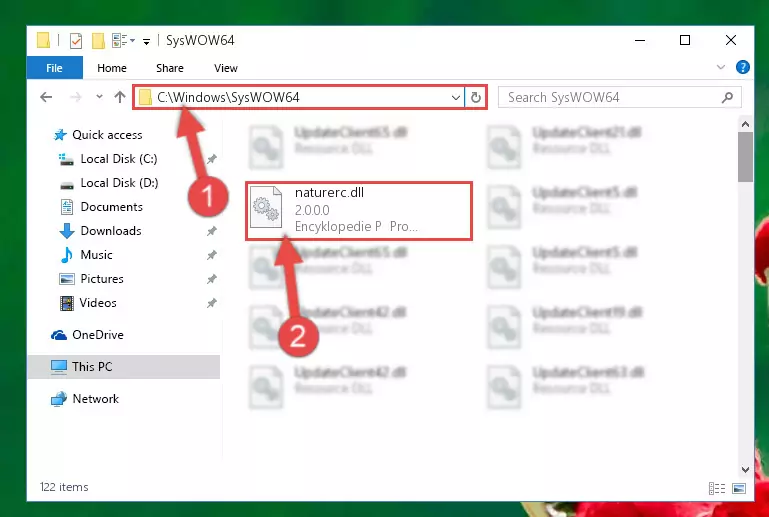
Task: Open Documents in the navigation pane
Action: tap(111, 207)
